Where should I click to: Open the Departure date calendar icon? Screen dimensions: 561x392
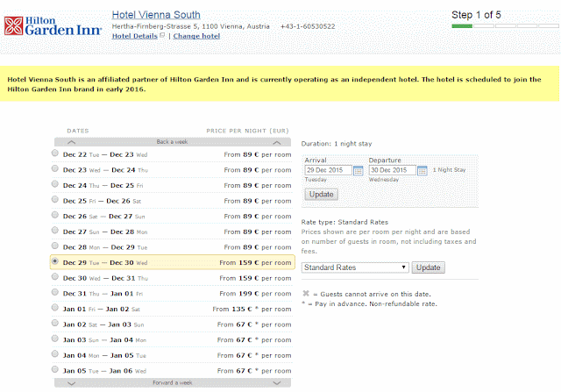[x=423, y=170]
